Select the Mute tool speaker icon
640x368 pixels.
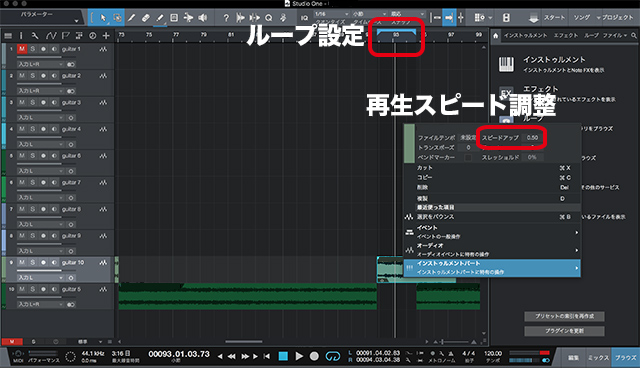(202, 18)
